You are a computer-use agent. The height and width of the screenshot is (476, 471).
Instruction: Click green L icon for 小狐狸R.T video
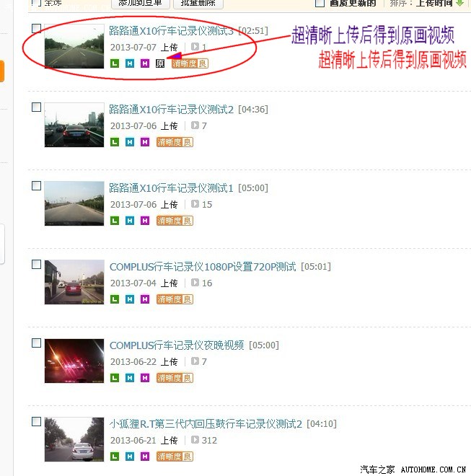115,457
